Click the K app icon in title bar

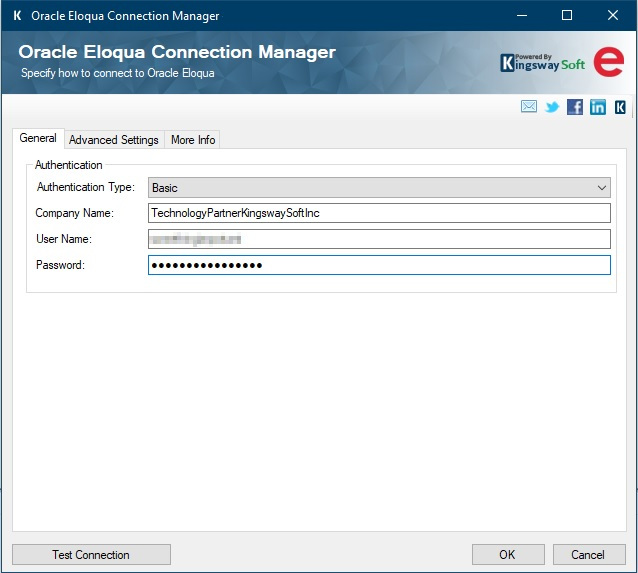17,15
